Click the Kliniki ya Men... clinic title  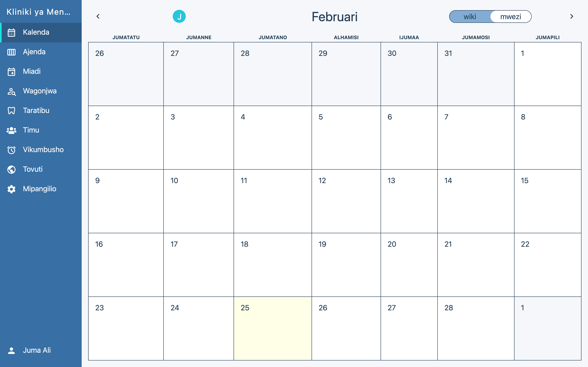38,12
